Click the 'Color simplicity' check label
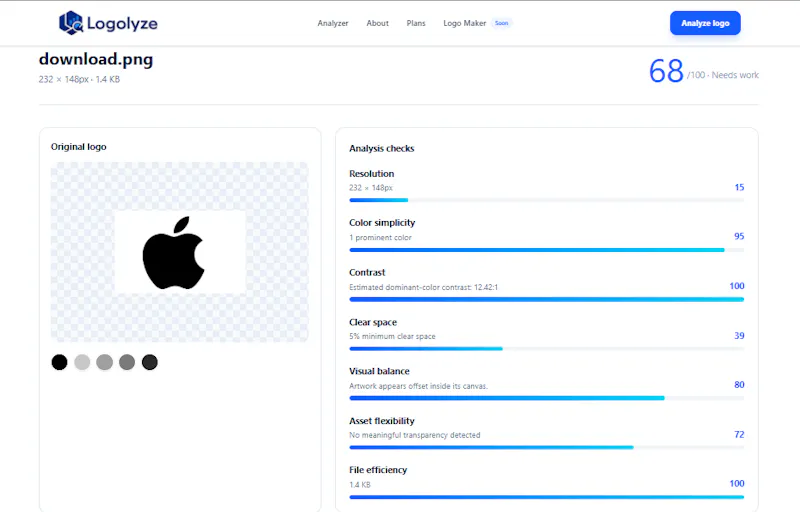 (x=382, y=223)
